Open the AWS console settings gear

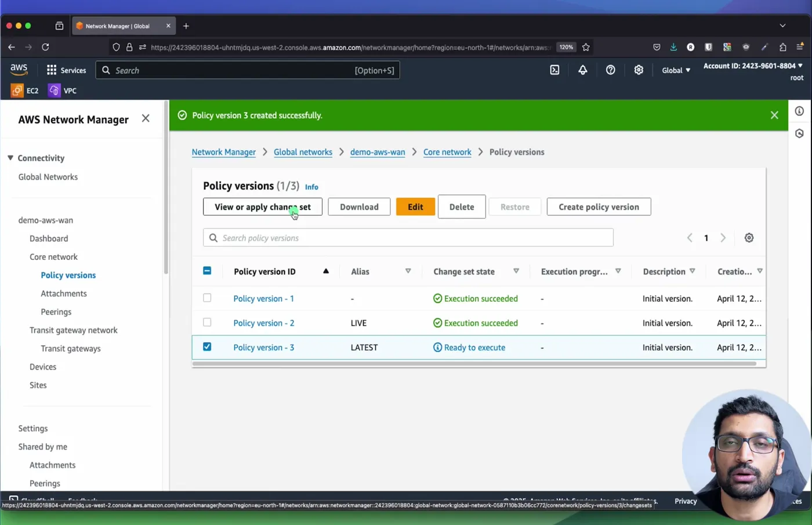tap(639, 70)
